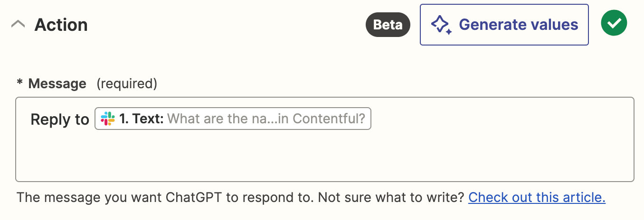Click the sparkle icon in Generate values
644x220 pixels.
(x=441, y=25)
